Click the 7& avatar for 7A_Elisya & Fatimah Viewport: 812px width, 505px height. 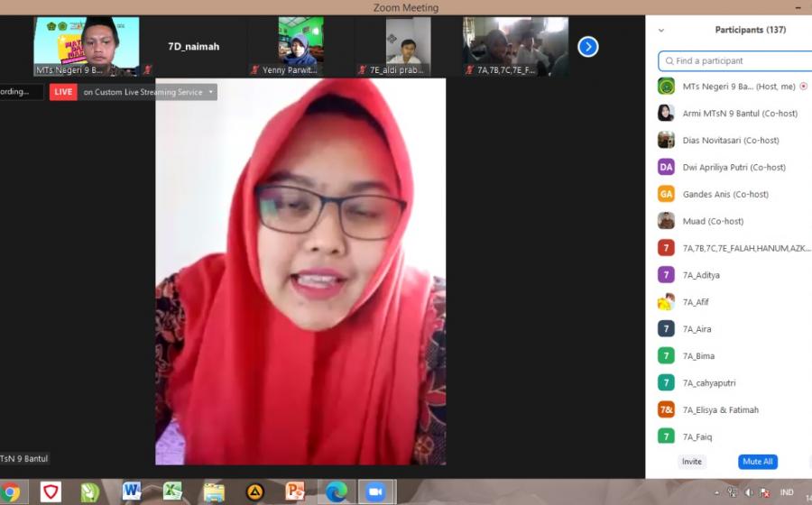666,409
